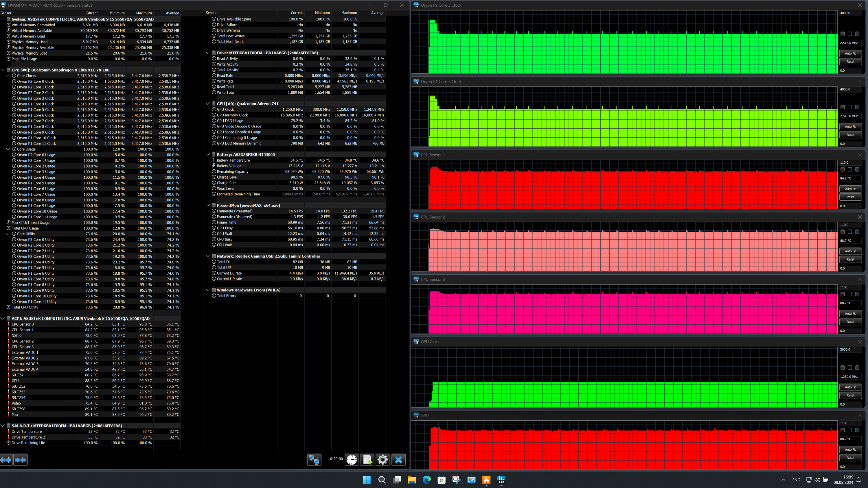This screenshot has width=868, height=488.
Task: Click the start logging file icon
Action: click(367, 459)
